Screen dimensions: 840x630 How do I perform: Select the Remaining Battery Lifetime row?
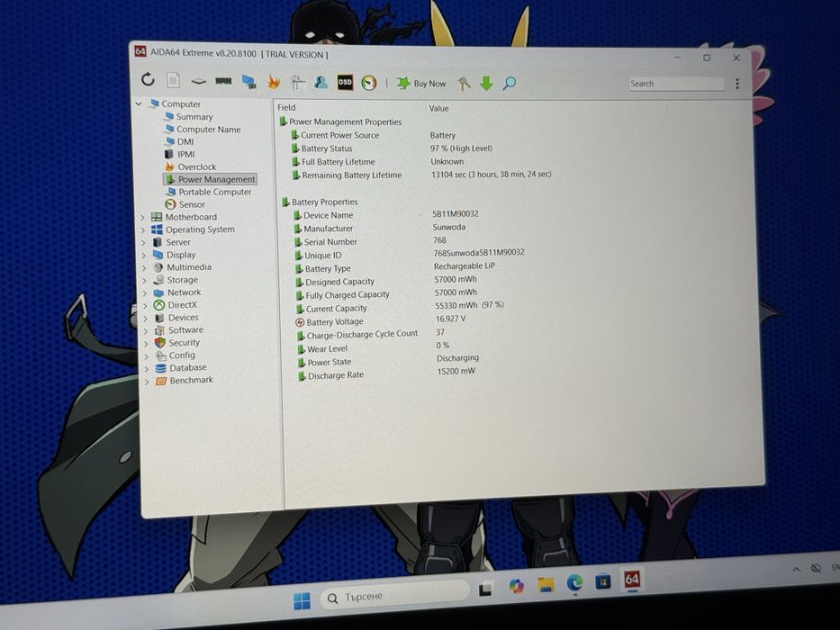pos(423,175)
